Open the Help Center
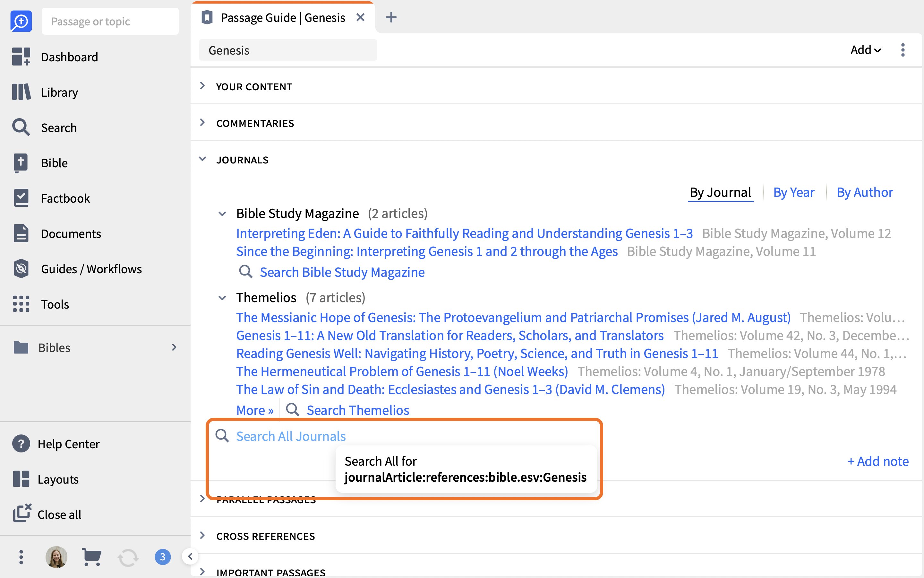 (56, 444)
